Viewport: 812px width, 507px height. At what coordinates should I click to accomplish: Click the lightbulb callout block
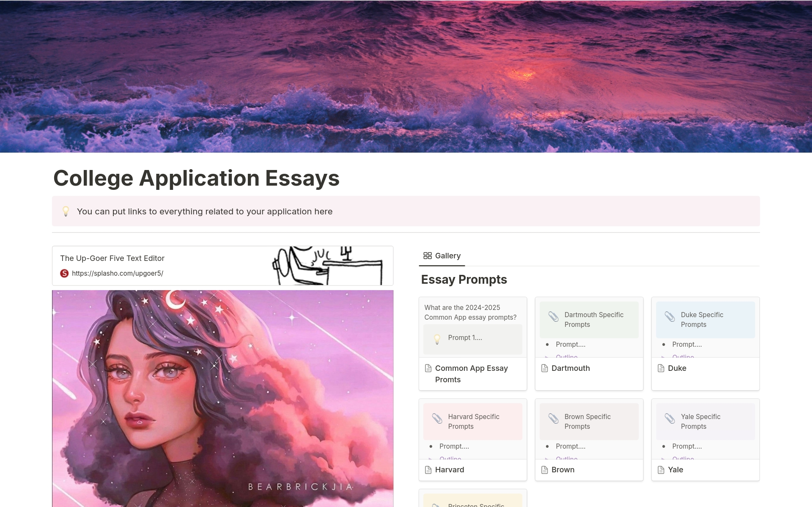click(406, 211)
